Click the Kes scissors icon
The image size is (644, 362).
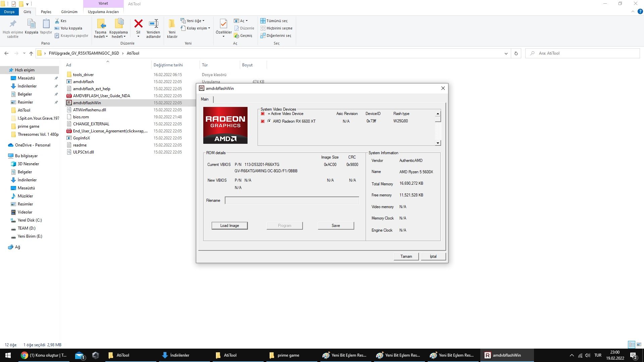pos(57,21)
